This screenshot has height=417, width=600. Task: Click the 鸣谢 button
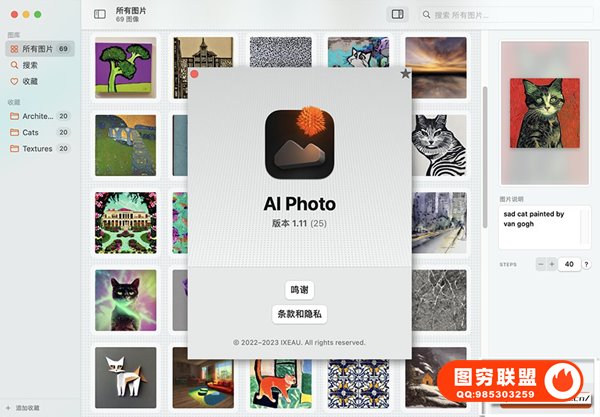pos(299,290)
